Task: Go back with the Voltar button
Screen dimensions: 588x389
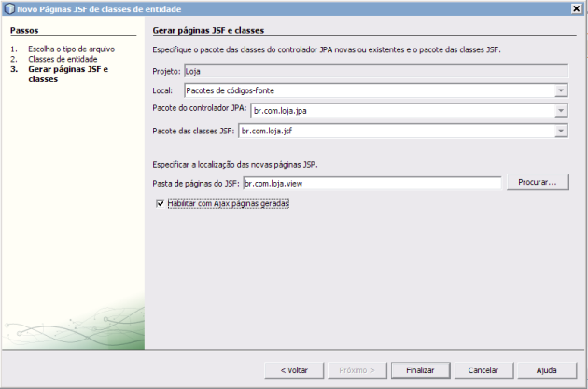Action: click(294, 370)
